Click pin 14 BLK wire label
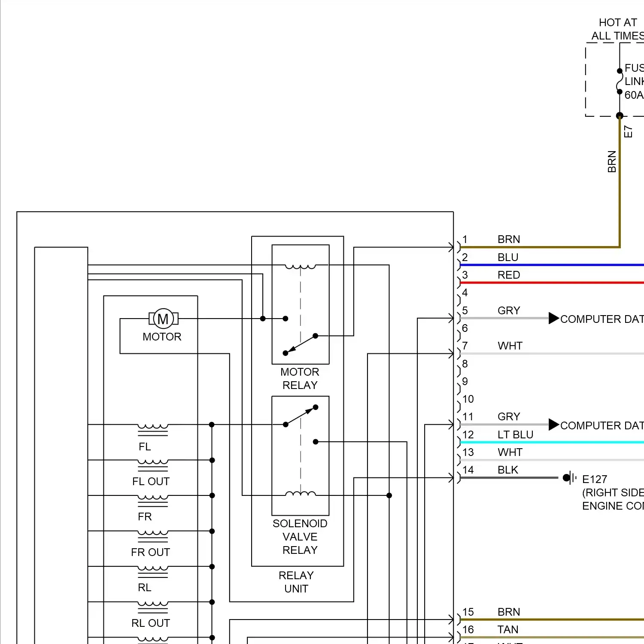 pyautogui.click(x=508, y=470)
